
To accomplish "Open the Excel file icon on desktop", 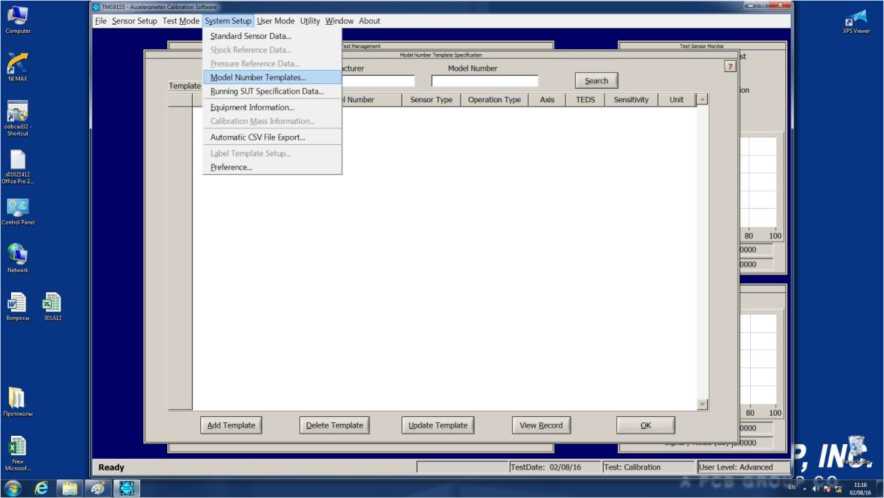I will pyautogui.click(x=52, y=303).
